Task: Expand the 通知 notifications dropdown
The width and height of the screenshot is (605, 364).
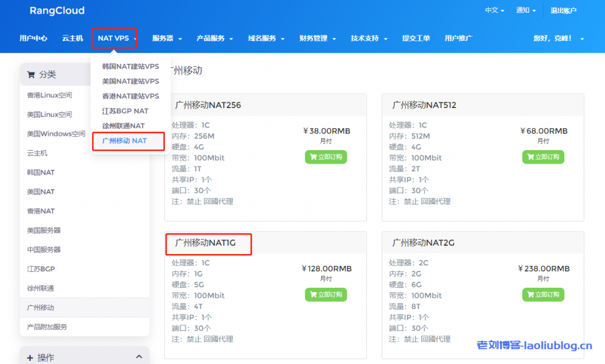Action: click(526, 11)
